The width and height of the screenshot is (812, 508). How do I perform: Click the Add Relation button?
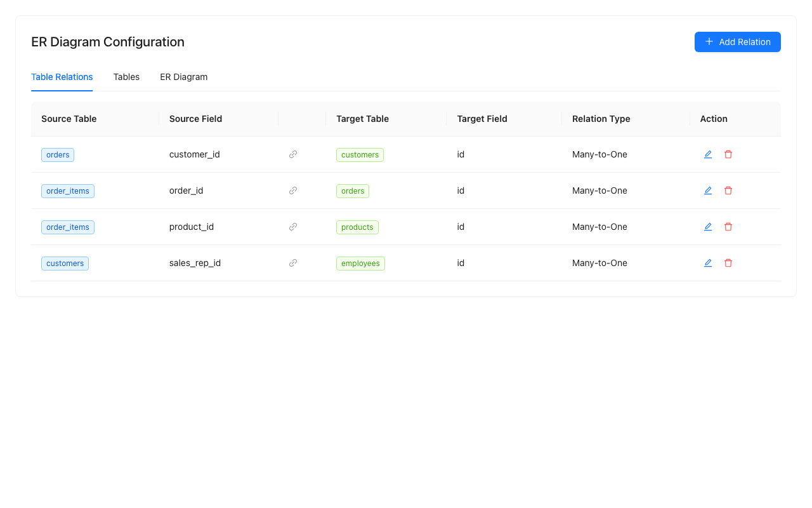(x=737, y=42)
